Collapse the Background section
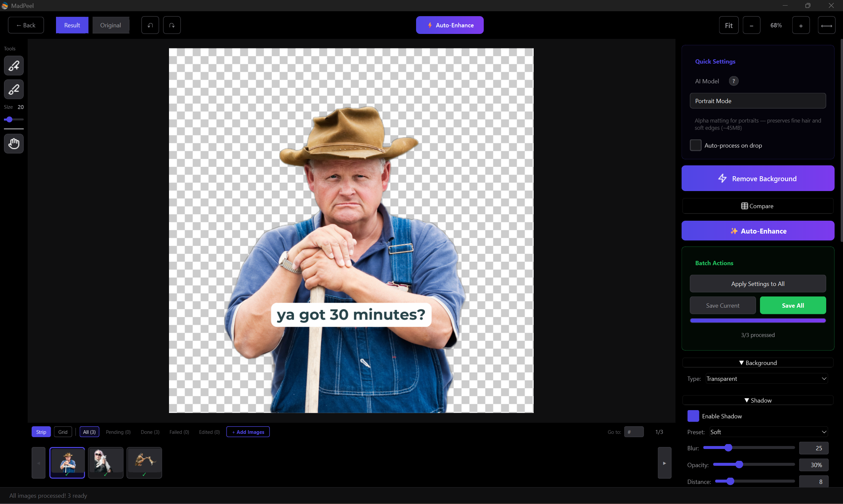 pos(758,362)
